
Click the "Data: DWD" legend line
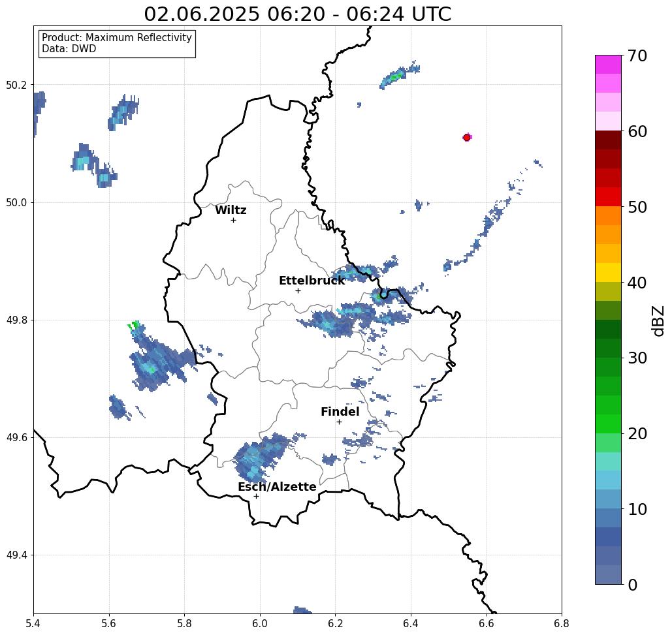point(69,49)
